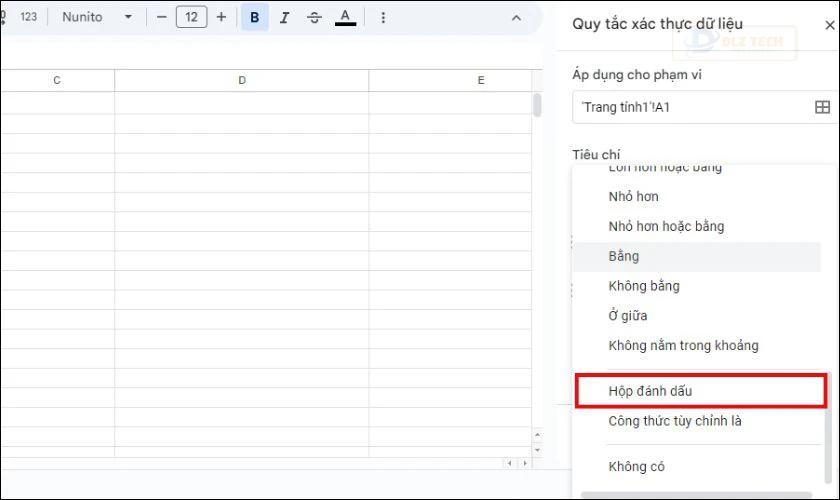The image size is (840, 500).
Task: Click the criteria list horizontal scrollbar
Action: click(696, 495)
